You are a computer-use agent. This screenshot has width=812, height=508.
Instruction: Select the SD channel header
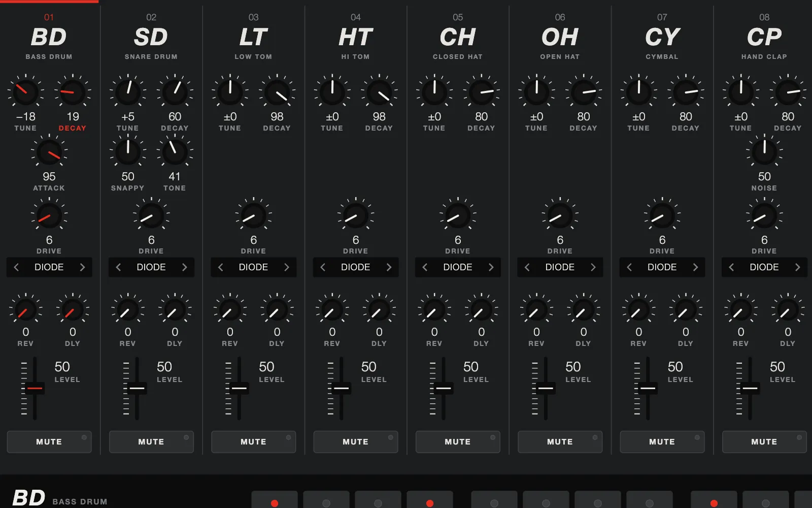(x=151, y=37)
